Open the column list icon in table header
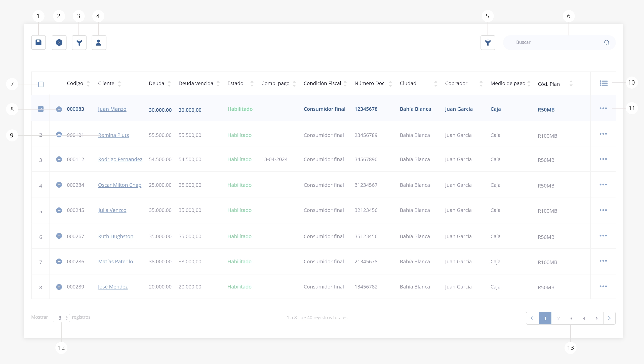Screen dimensions: 644x364 click(603, 83)
